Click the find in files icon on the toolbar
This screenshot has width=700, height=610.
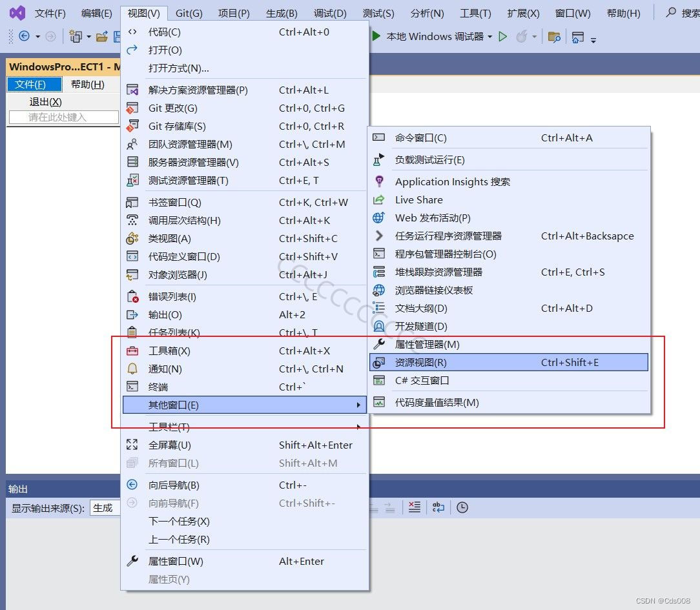[553, 37]
